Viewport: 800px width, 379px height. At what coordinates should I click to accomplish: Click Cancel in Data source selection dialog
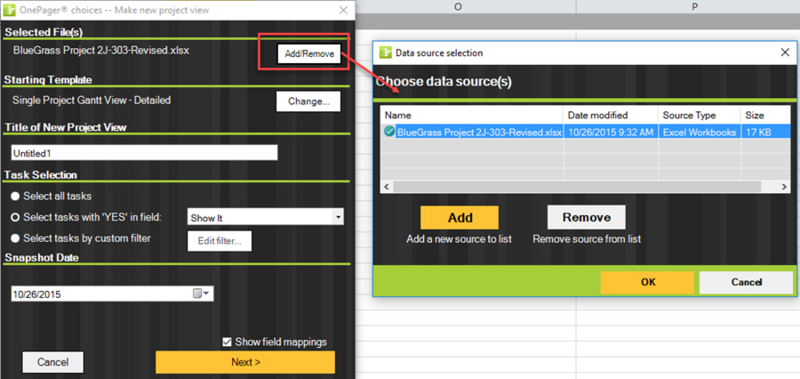(x=746, y=282)
